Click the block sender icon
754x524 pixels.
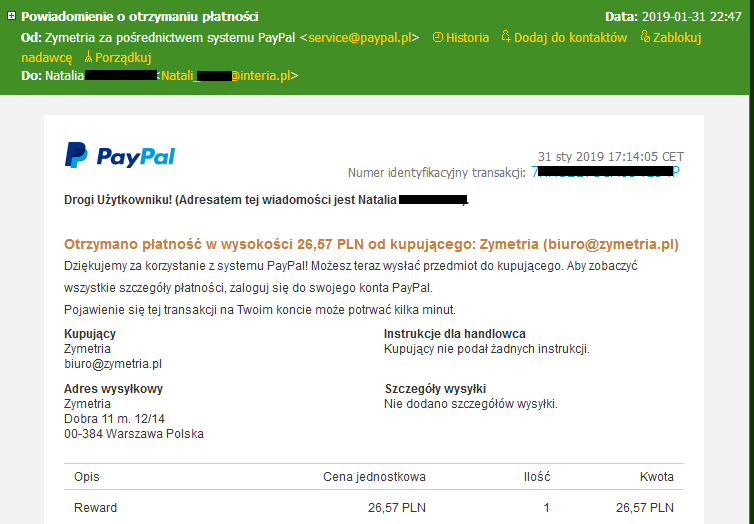(645, 37)
